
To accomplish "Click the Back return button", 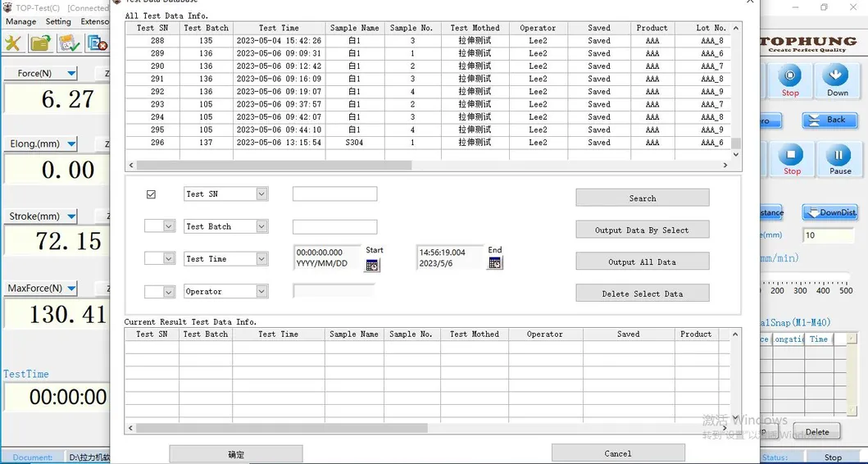I will click(x=829, y=121).
